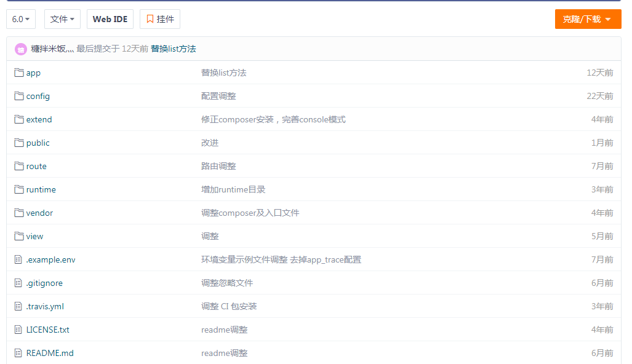632x364 pixels.
Task: Open the config directory
Action: [38, 97]
